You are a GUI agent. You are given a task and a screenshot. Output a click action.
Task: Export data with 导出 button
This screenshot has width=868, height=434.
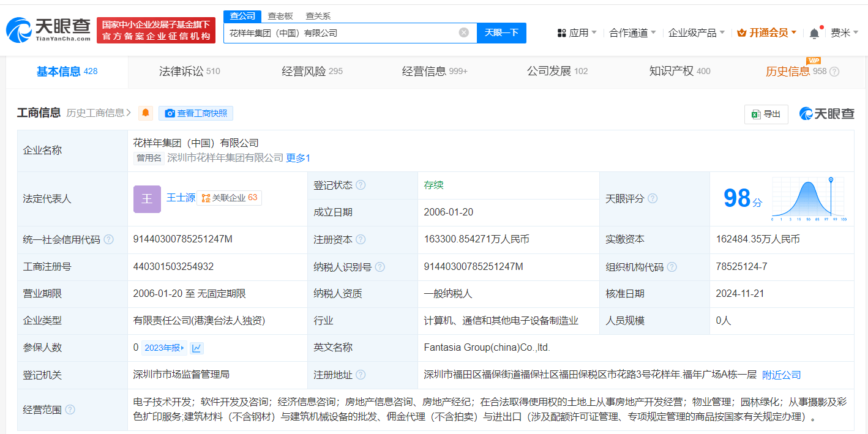pyautogui.click(x=766, y=114)
